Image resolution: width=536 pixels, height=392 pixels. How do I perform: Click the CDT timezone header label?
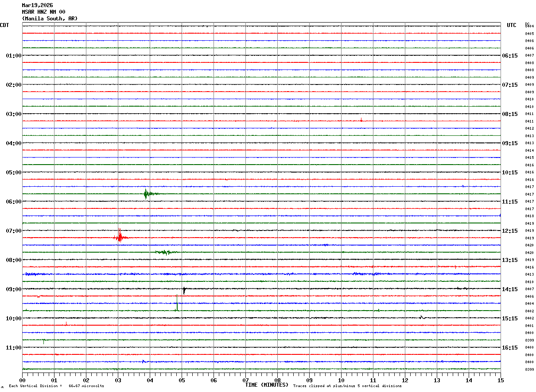pos(4,25)
